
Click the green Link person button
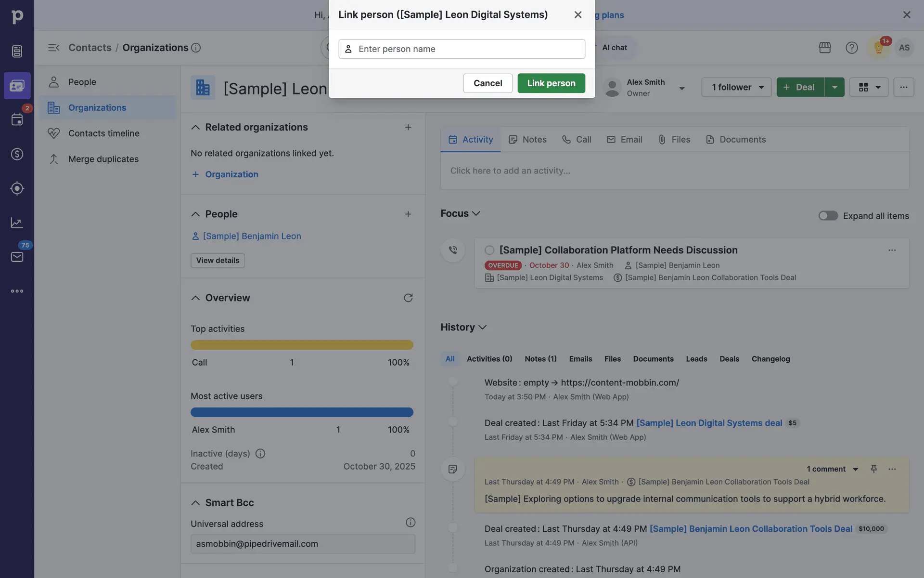point(551,83)
